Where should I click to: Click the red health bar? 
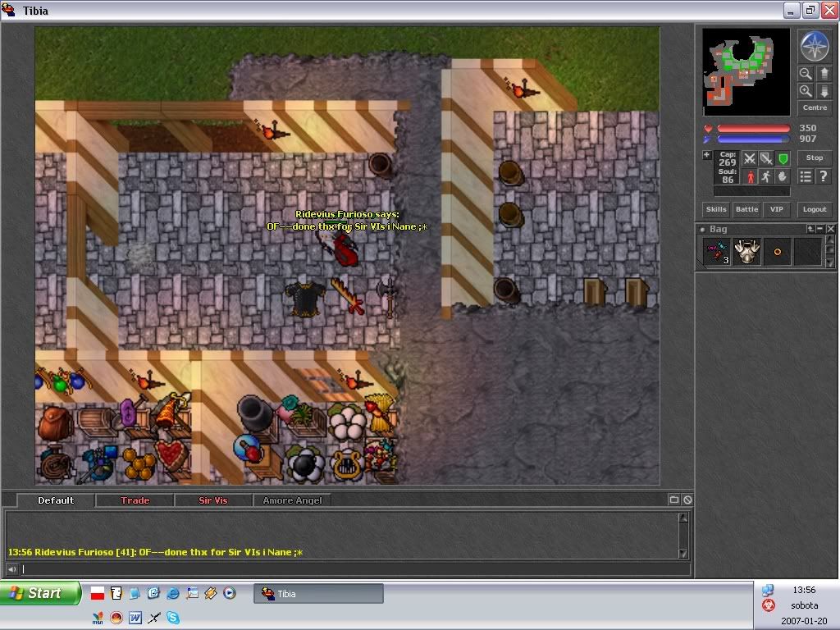(753, 129)
